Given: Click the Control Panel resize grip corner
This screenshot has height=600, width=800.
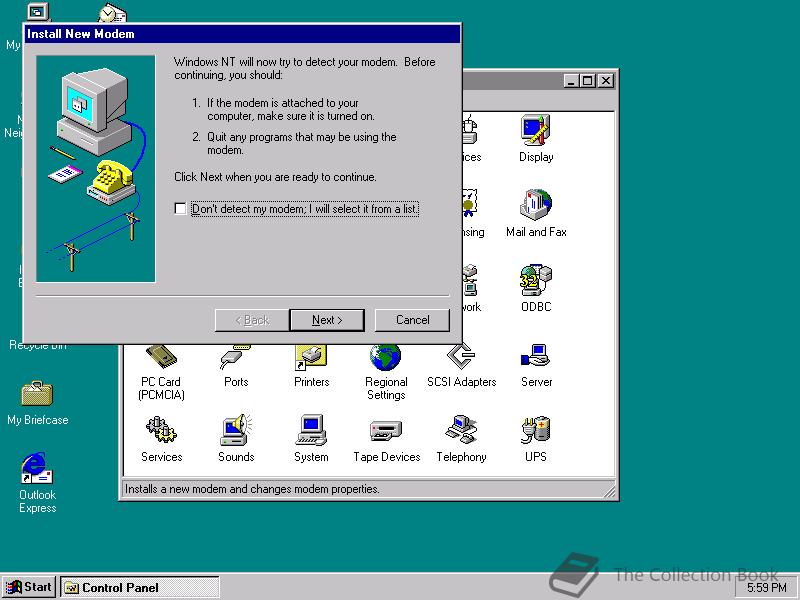Looking at the screenshot, I should (610, 492).
